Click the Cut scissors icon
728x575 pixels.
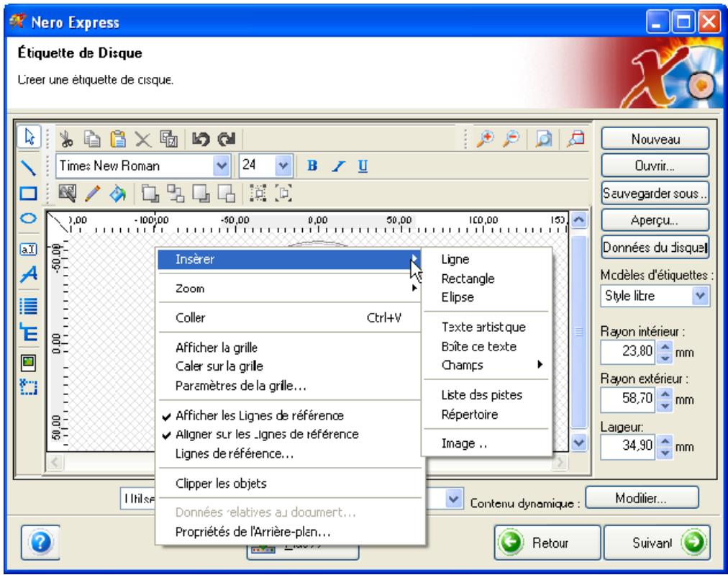(67, 138)
